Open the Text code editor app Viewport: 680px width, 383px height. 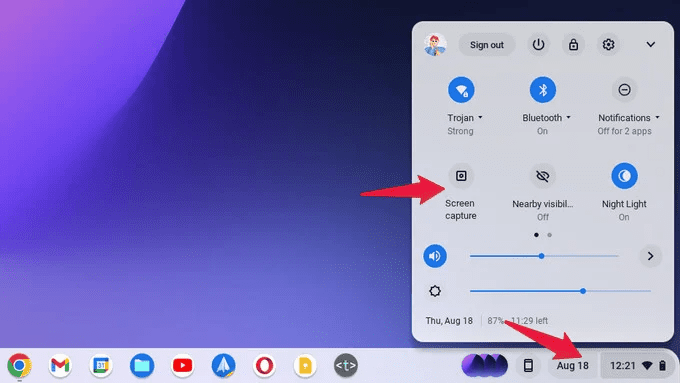point(346,365)
